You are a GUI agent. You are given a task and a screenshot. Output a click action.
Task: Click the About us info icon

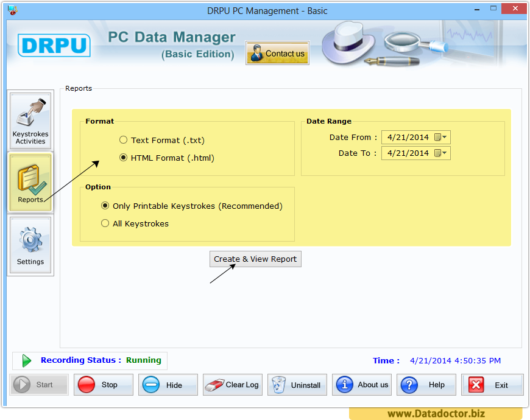click(x=344, y=385)
